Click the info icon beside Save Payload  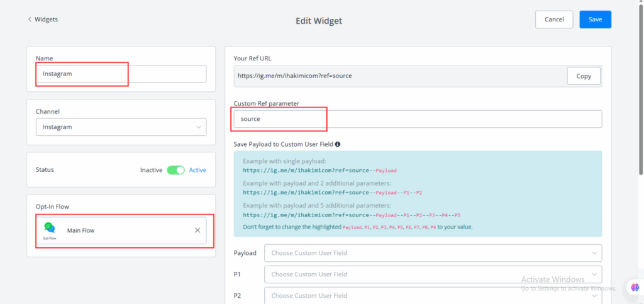tap(338, 144)
